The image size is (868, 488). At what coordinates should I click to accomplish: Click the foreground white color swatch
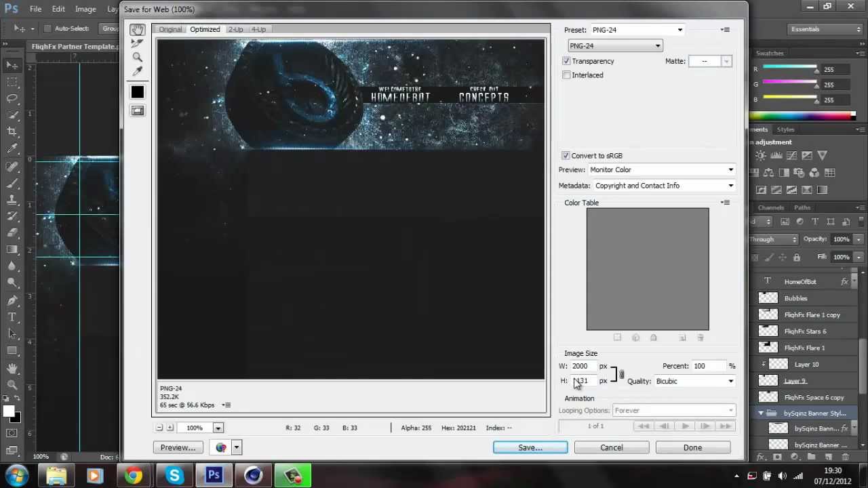9,411
